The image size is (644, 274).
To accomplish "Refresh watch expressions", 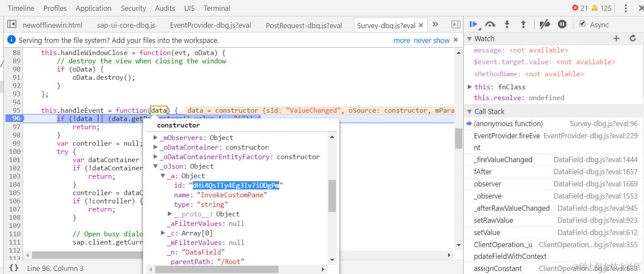I will [x=633, y=38].
